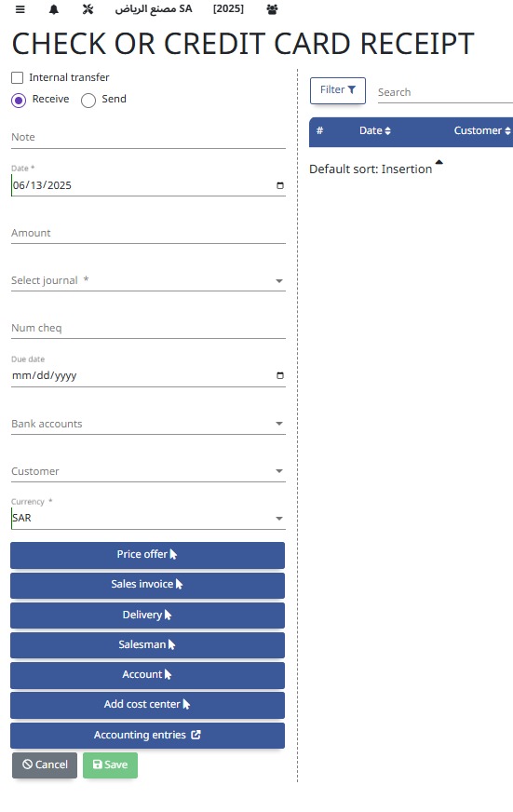Open the company name SA menu
513x812 pixels.
coord(154,8)
